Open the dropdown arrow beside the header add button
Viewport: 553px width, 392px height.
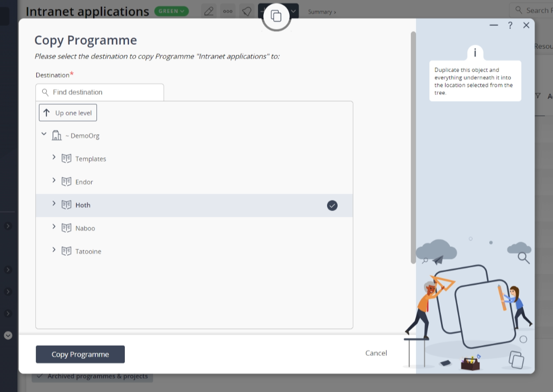click(293, 11)
